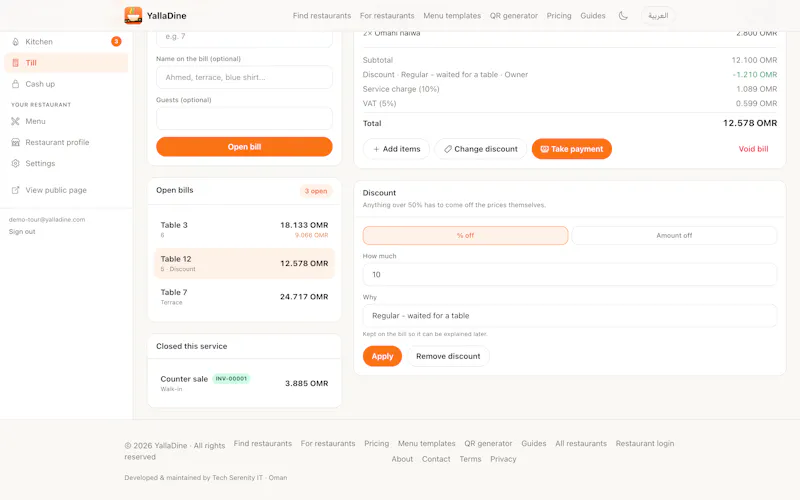Viewport: 800px width, 500px height.
Task: Click the 3 open badge
Action: pyautogui.click(x=316, y=191)
